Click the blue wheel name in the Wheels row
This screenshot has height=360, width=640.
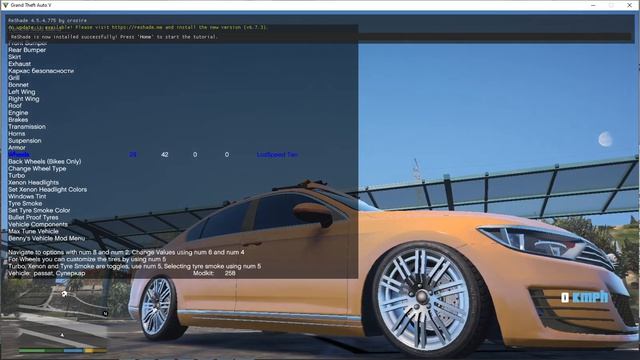tap(278, 155)
